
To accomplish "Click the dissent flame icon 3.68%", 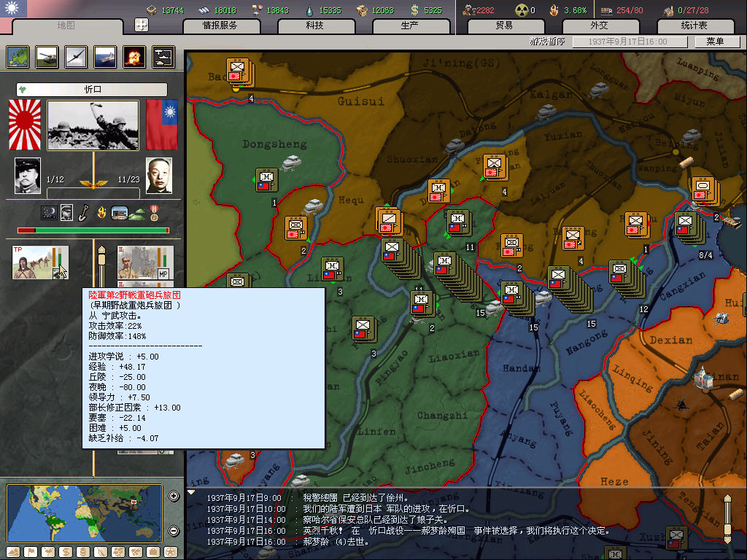I will (554, 10).
